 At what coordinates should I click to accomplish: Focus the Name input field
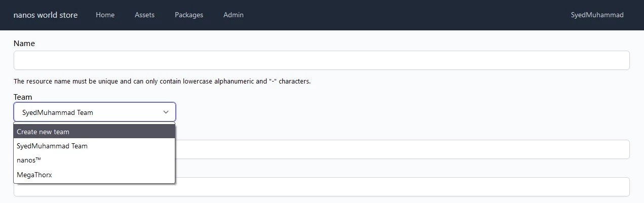(x=322, y=60)
